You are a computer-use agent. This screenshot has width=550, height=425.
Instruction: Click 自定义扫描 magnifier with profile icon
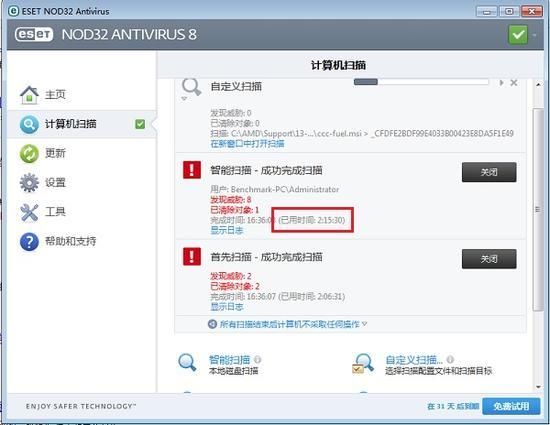point(363,364)
